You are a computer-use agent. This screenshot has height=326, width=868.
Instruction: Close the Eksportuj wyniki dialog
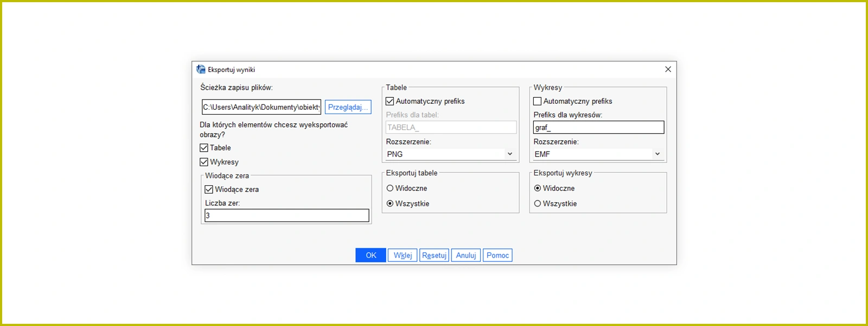click(x=668, y=70)
